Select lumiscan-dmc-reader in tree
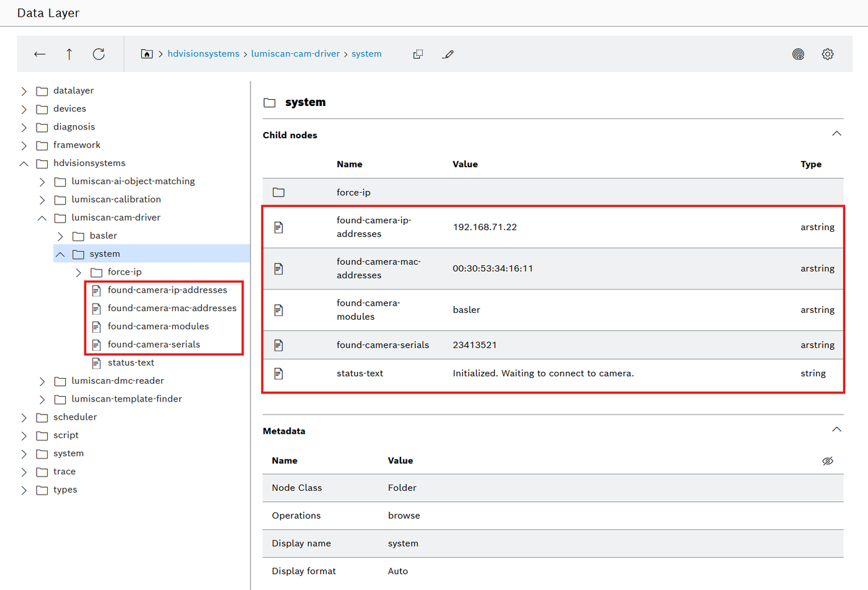Viewport: 868px width, 590px height. click(118, 381)
